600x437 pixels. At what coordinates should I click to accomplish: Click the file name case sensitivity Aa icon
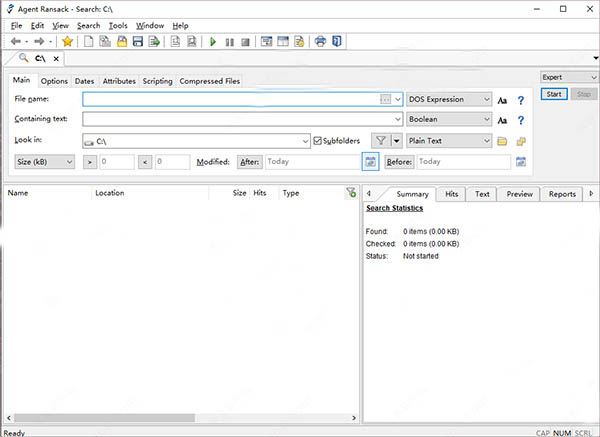[503, 100]
